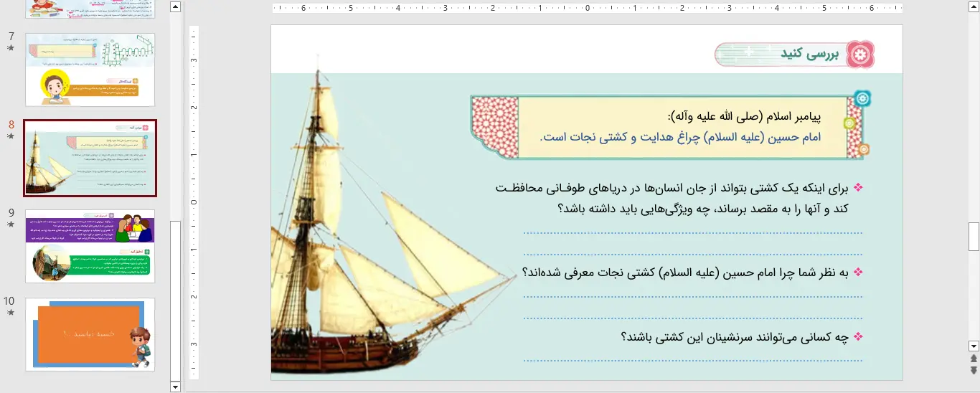Click the animation star under slide 9
The height and width of the screenshot is (393, 980).
coord(10,224)
